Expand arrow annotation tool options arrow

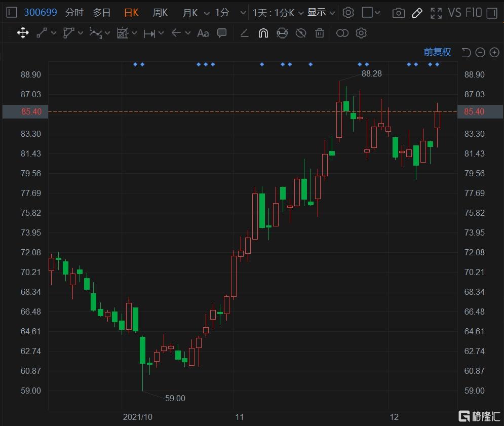[188, 33]
